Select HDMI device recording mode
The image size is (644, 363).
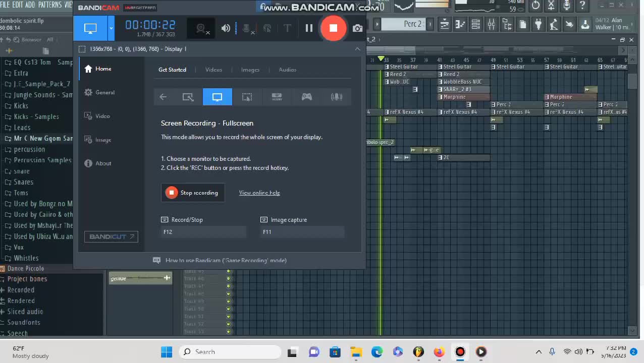tap(277, 97)
